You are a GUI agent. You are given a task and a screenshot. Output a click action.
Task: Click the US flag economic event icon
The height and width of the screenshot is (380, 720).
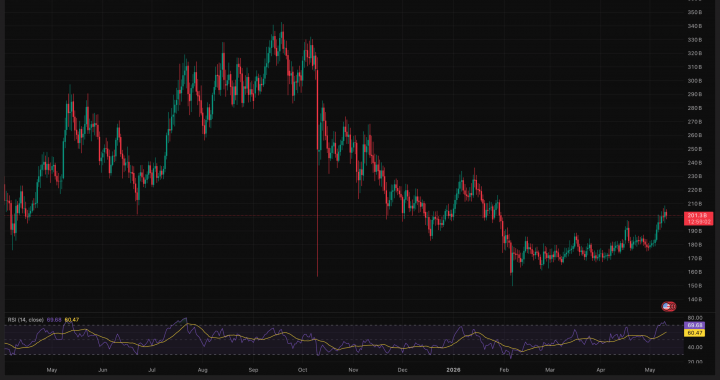(x=667, y=306)
